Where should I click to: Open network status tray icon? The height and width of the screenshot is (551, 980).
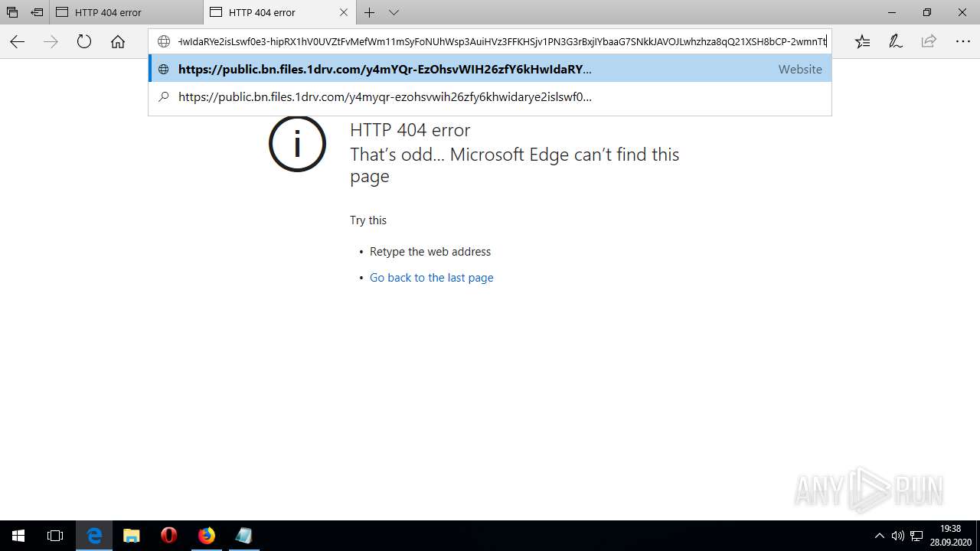[916, 536]
